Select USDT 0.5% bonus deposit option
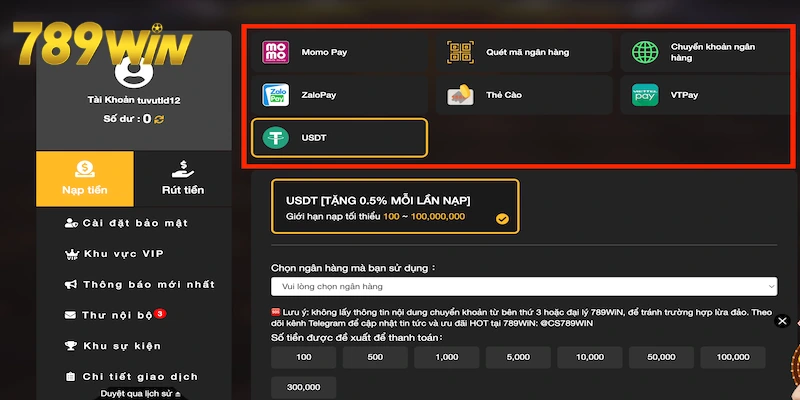The height and width of the screenshot is (400, 800). pos(395,206)
